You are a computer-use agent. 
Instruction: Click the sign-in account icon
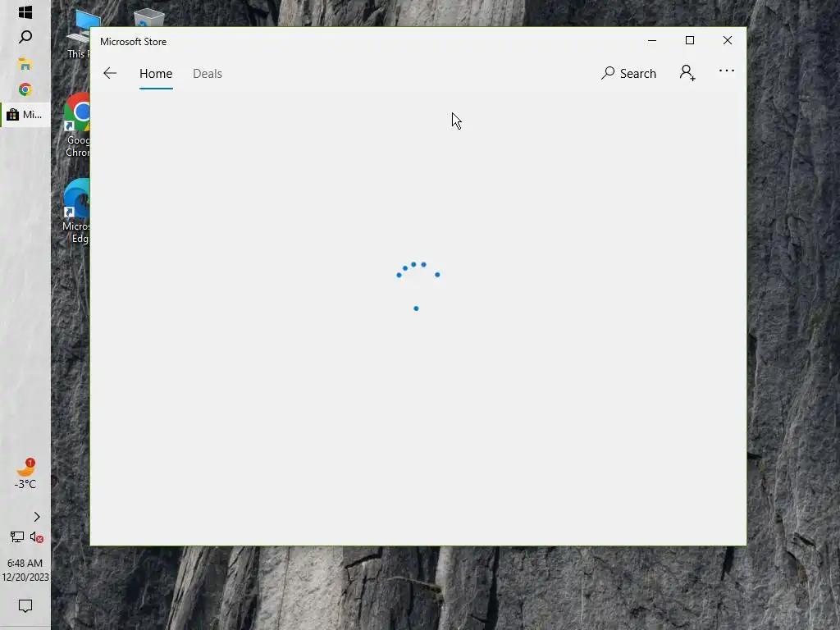tap(688, 73)
